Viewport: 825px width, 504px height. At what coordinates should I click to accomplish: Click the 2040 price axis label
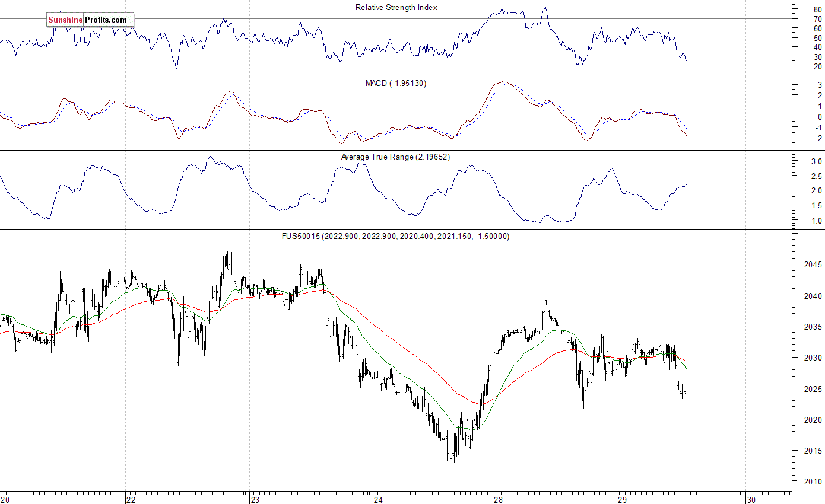(x=814, y=296)
